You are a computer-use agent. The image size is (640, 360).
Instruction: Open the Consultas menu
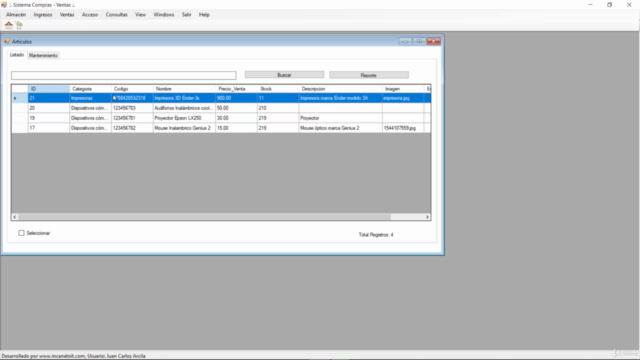[x=117, y=15]
